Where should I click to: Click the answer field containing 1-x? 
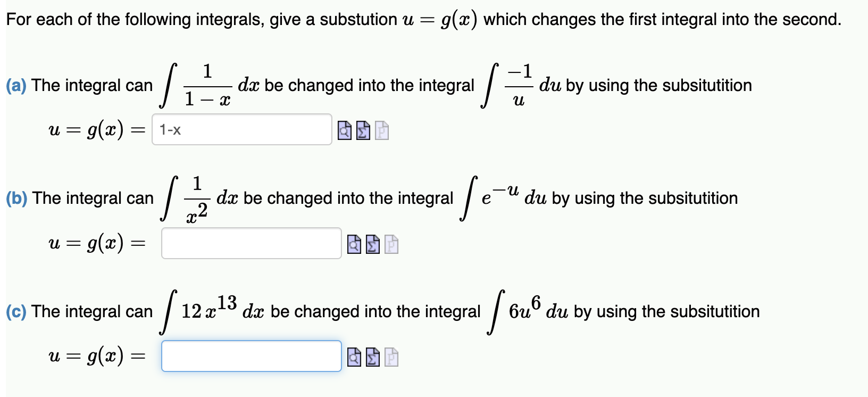pos(242,129)
